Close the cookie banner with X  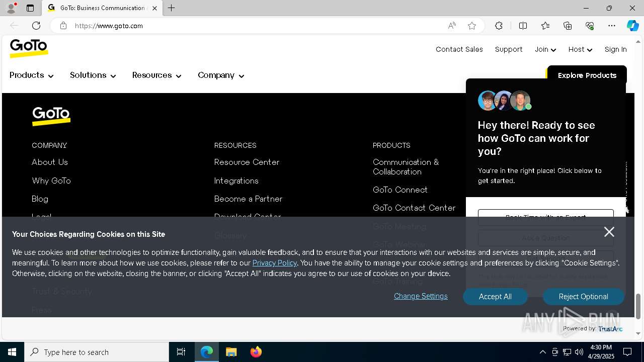tap(609, 232)
